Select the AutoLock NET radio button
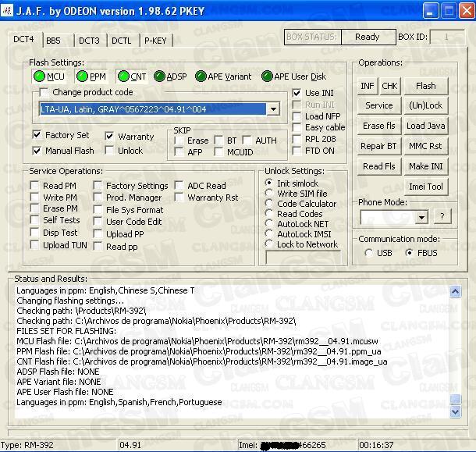This screenshot has height=452, width=476. [268, 224]
